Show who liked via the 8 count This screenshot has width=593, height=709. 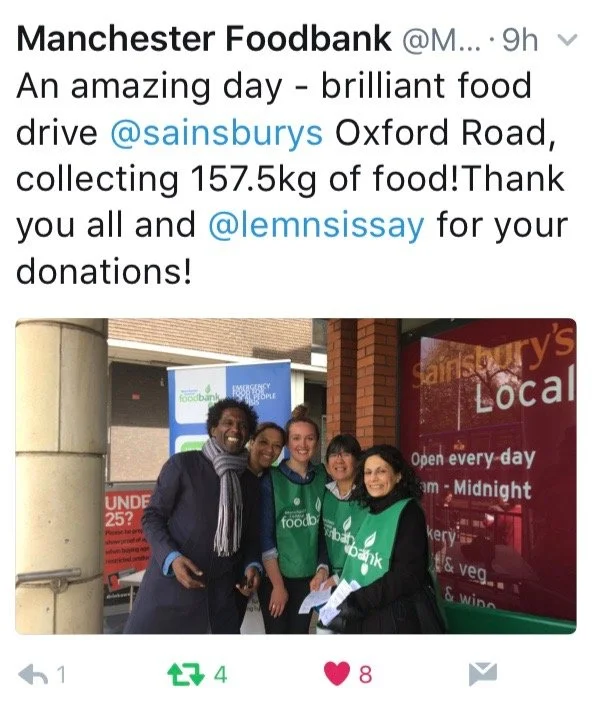(x=365, y=675)
